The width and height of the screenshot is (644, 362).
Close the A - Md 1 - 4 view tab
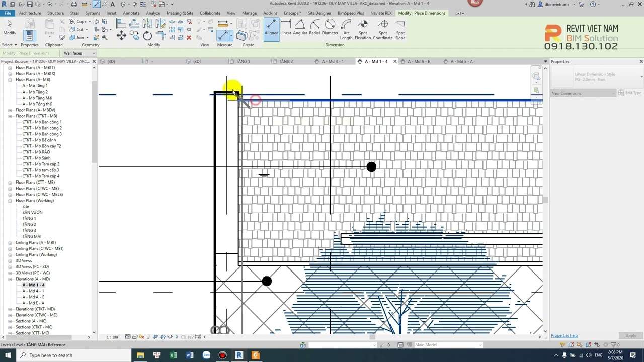[x=395, y=61]
